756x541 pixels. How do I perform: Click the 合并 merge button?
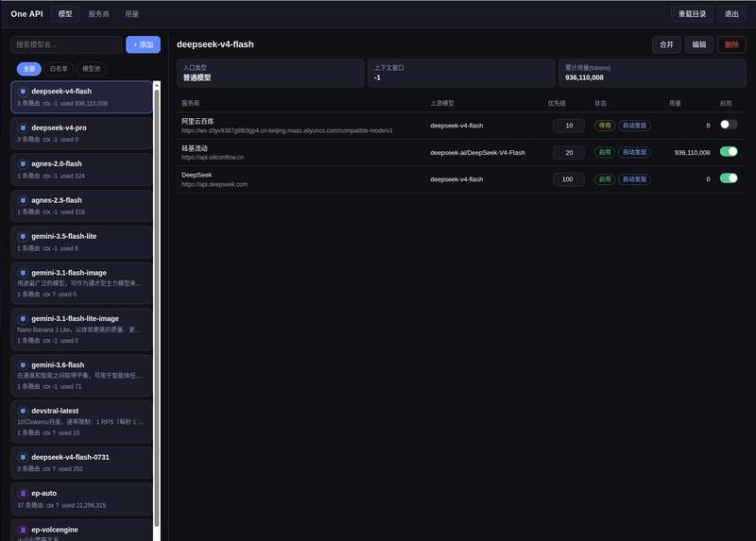click(x=666, y=44)
